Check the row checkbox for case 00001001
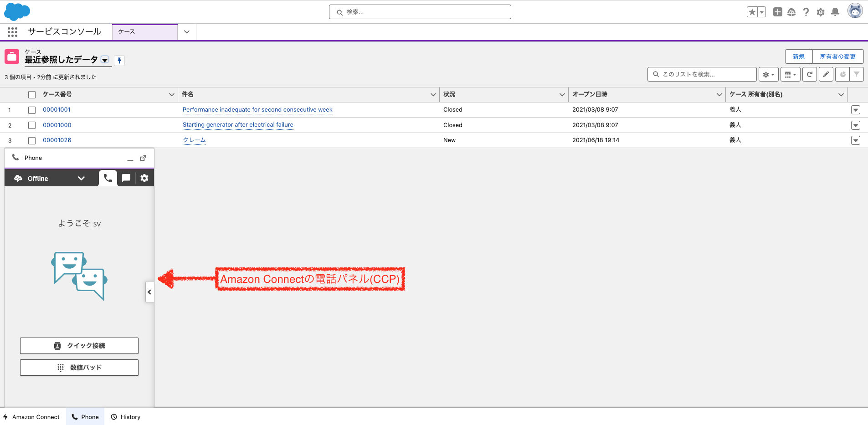The width and height of the screenshot is (868, 425). 32,110
